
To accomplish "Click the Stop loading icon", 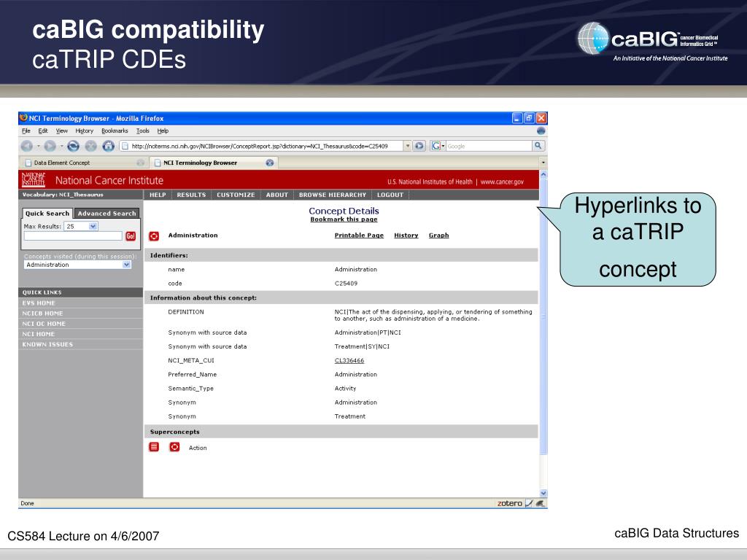I will click(x=91, y=146).
